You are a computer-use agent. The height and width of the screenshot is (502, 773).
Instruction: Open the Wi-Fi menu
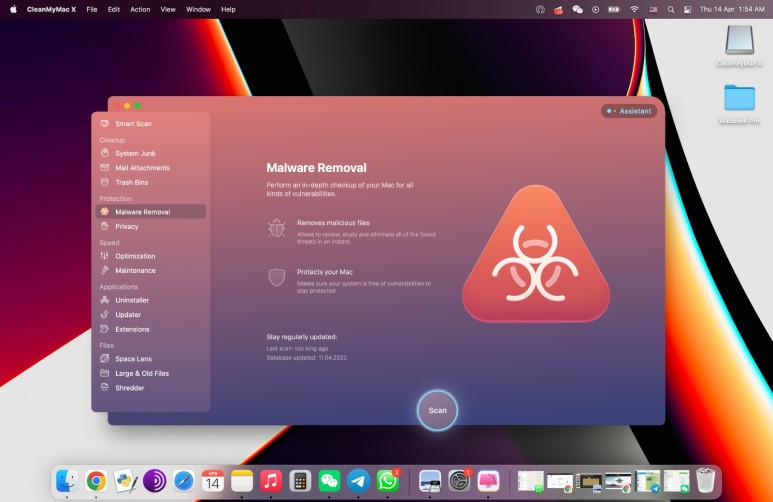tap(634, 9)
